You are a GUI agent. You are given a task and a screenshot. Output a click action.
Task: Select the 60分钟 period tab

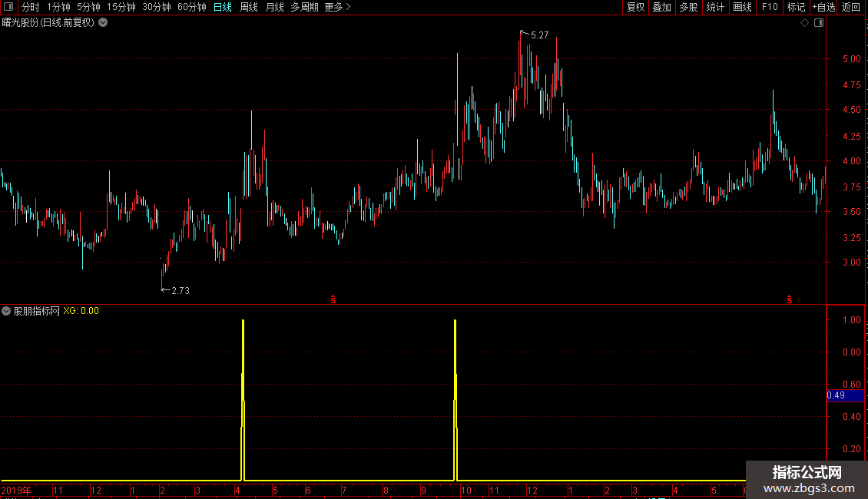[x=192, y=7]
